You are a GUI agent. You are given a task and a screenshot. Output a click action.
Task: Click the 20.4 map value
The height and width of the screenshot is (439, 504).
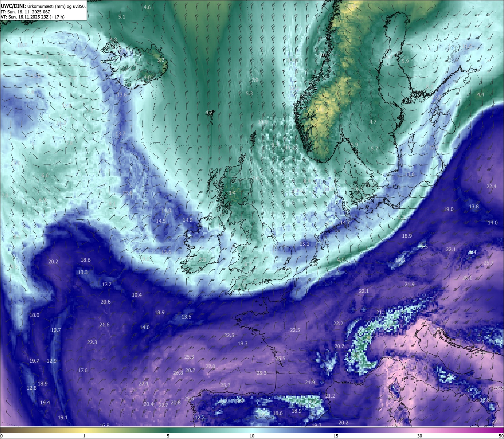click(148, 404)
